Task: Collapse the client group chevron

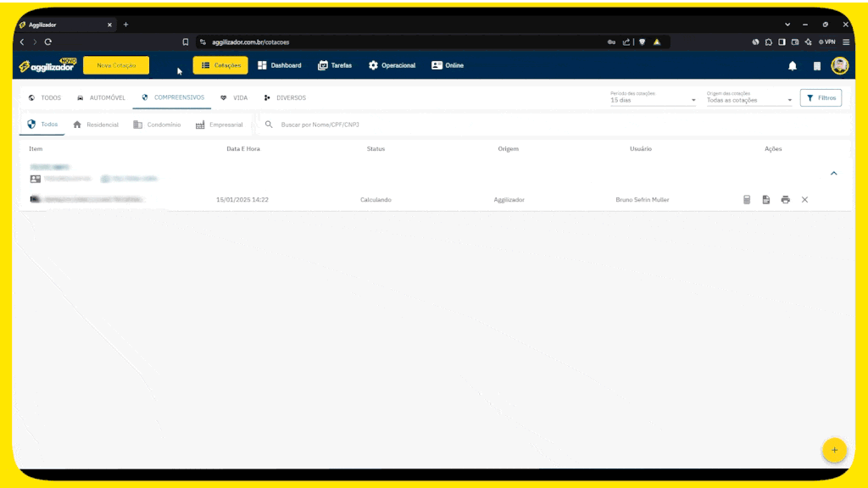Action: pyautogui.click(x=833, y=173)
